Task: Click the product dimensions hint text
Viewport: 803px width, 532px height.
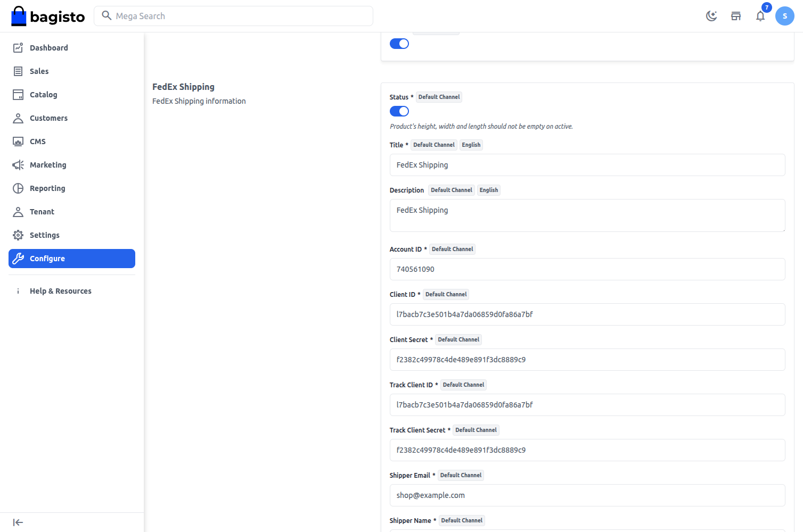Action: pyautogui.click(x=481, y=127)
